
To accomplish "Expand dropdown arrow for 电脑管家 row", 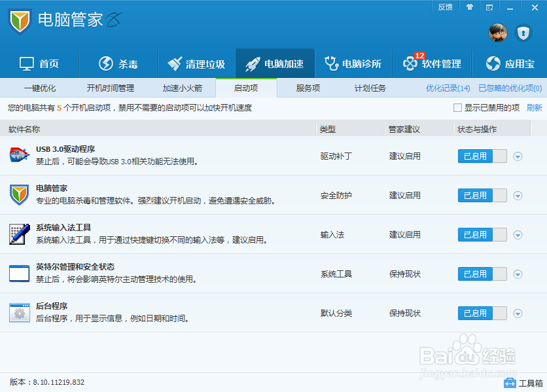I will (x=518, y=196).
